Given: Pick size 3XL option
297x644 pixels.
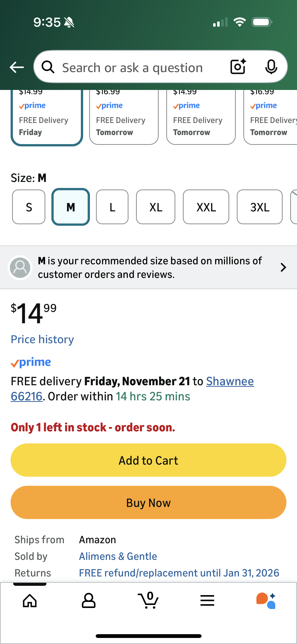Looking at the screenshot, I should [x=259, y=207].
